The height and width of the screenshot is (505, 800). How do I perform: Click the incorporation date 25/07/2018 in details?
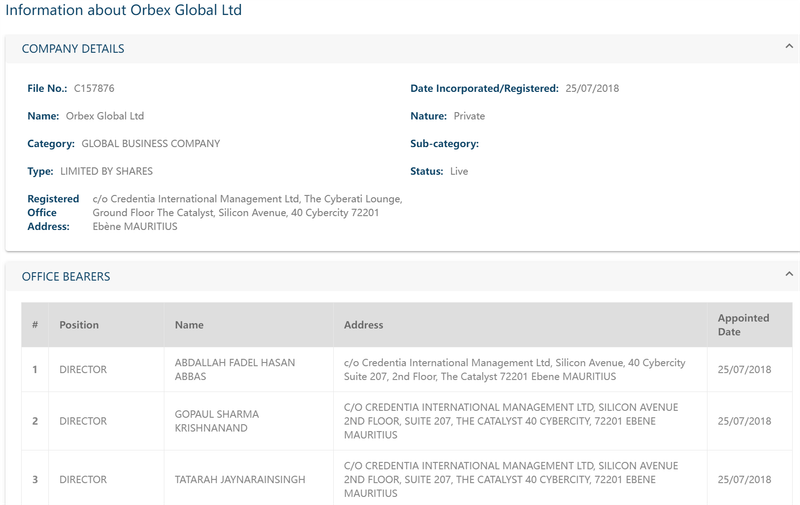click(x=592, y=88)
